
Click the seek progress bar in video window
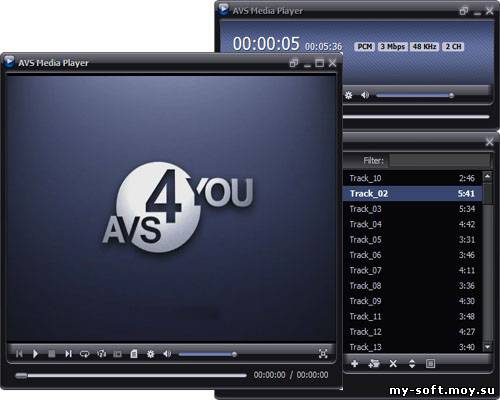pos(131,376)
